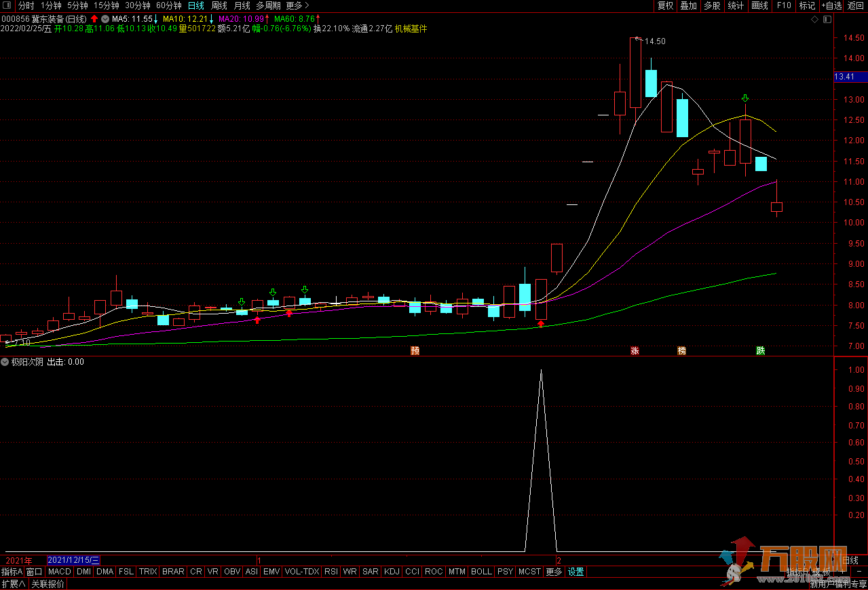Open the 关联报价 tab
868x590 pixels.
point(48,584)
